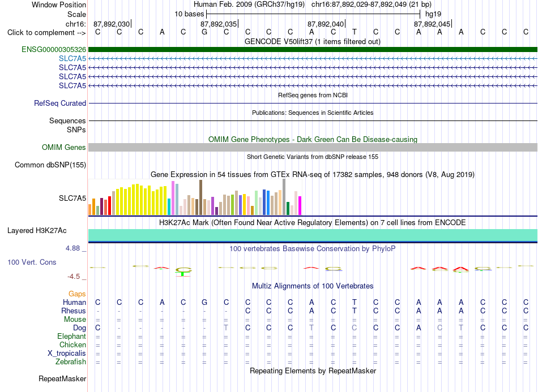
Task: Click the hg19 assembly label
Action: click(433, 14)
